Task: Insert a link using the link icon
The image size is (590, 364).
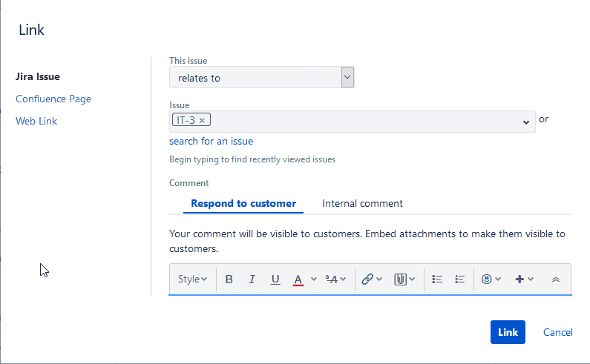Action: pyautogui.click(x=367, y=279)
